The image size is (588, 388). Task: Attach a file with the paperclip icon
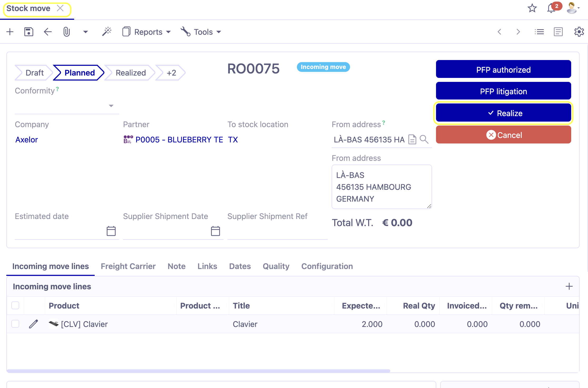click(x=66, y=32)
